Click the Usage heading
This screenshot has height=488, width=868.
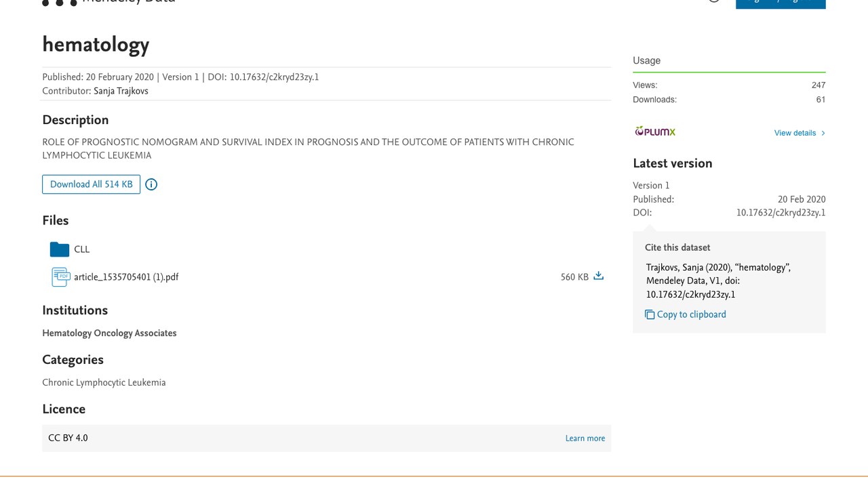pyautogui.click(x=647, y=60)
